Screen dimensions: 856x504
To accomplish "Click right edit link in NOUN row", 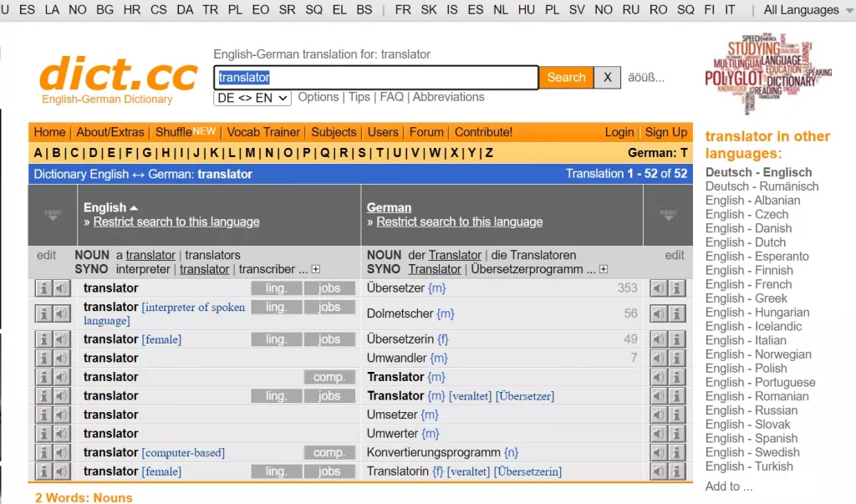I will [x=675, y=255].
